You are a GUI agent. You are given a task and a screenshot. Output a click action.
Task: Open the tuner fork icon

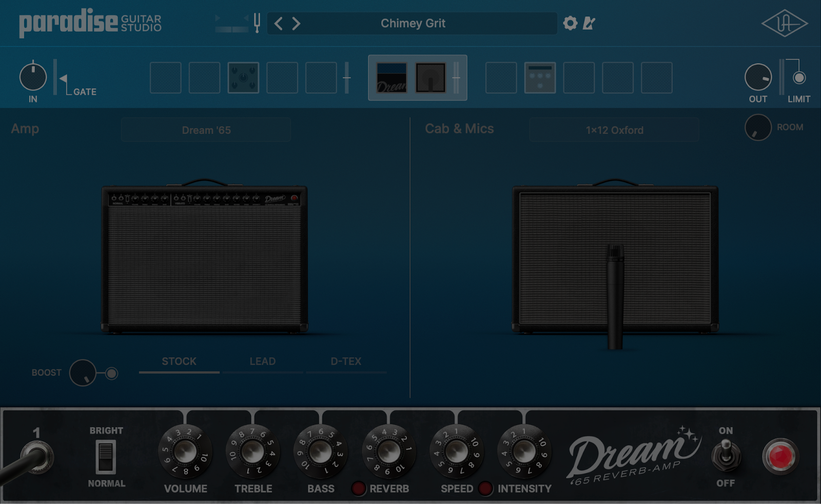point(257,23)
